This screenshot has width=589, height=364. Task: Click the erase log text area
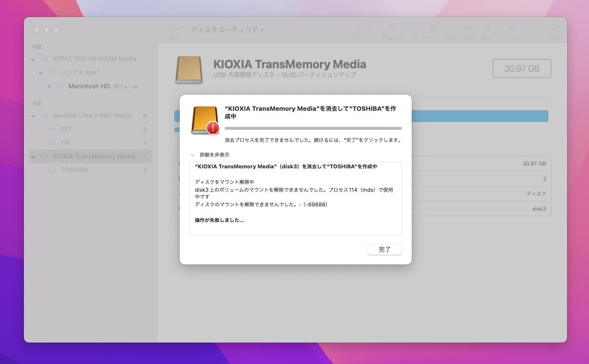295,199
